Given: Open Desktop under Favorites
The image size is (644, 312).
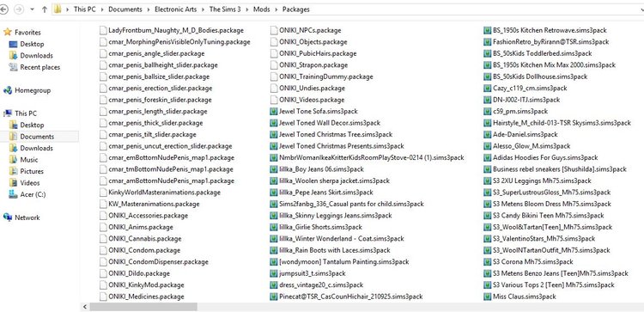Looking at the screenshot, I should 32,44.
